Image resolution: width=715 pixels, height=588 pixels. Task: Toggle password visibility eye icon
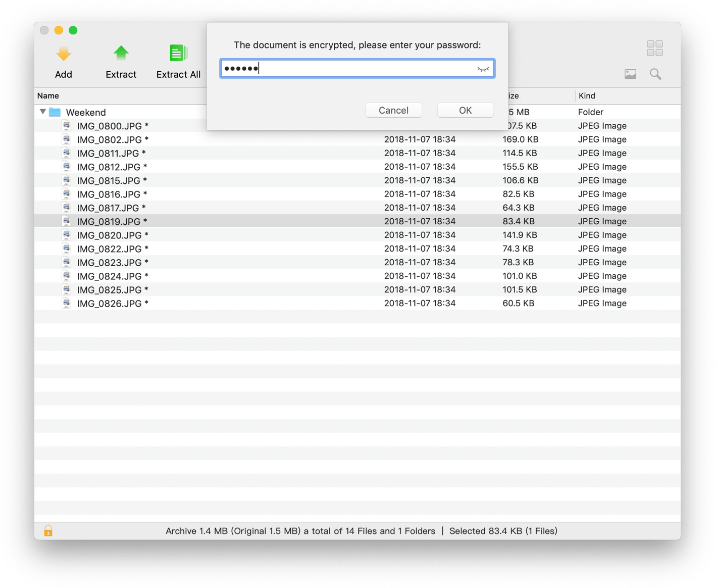coord(483,69)
